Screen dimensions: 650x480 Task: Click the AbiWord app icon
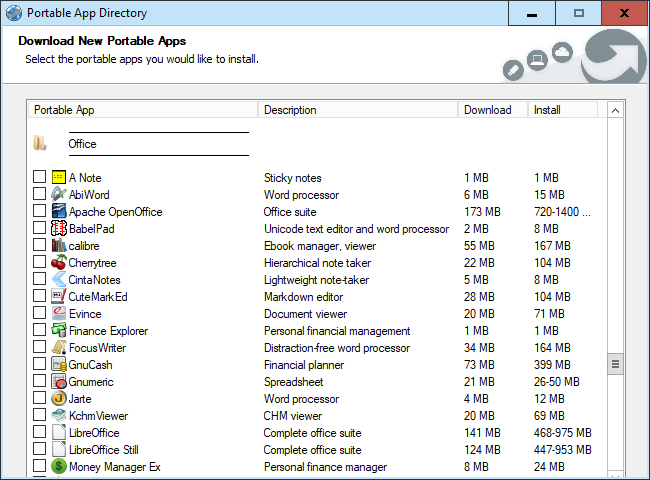(59, 195)
